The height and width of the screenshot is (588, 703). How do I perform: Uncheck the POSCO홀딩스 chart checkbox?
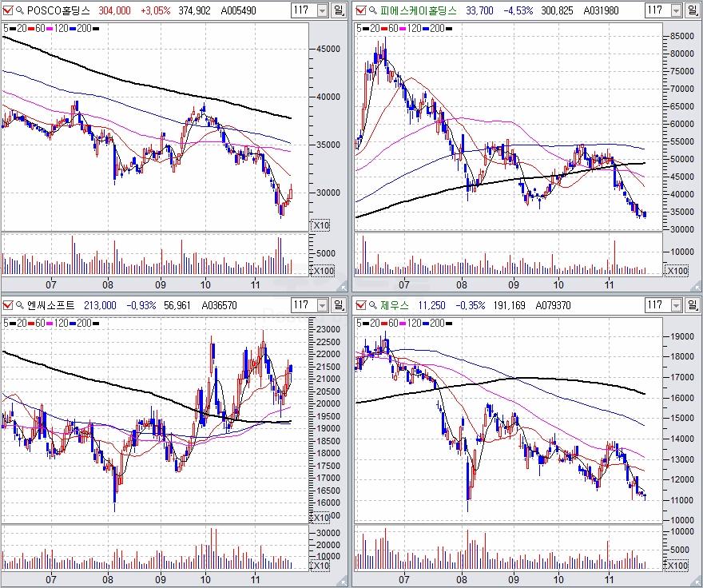click(x=8, y=10)
